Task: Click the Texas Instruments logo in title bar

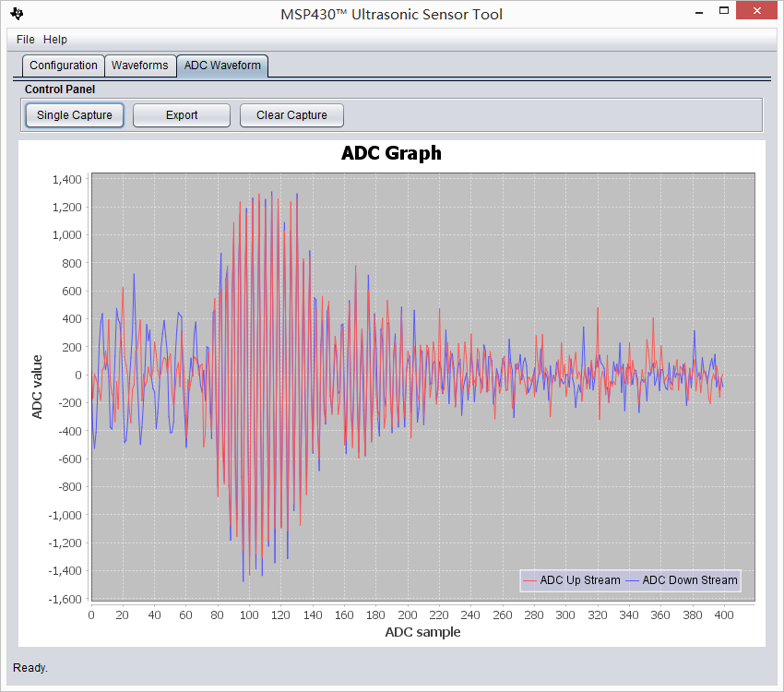Action: (18, 14)
